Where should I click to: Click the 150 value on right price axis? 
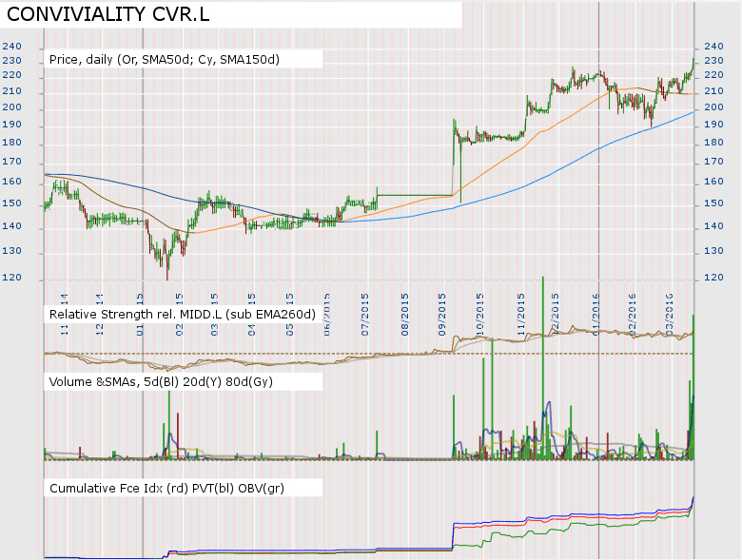coord(713,203)
